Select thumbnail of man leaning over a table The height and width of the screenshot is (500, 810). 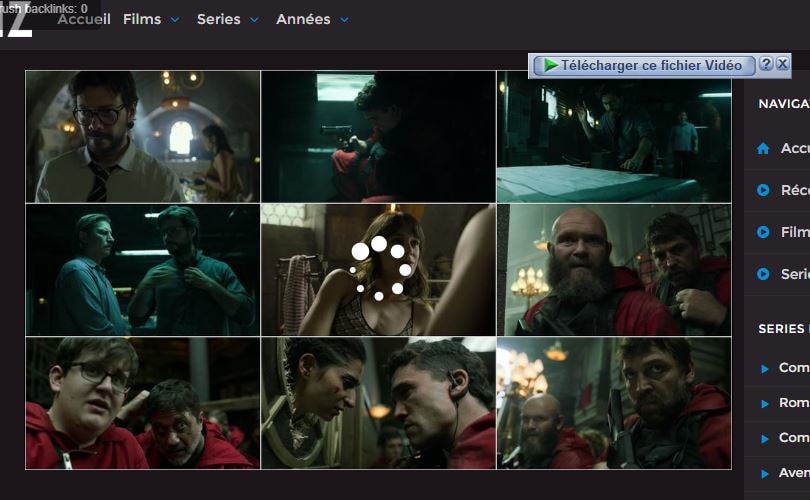614,136
